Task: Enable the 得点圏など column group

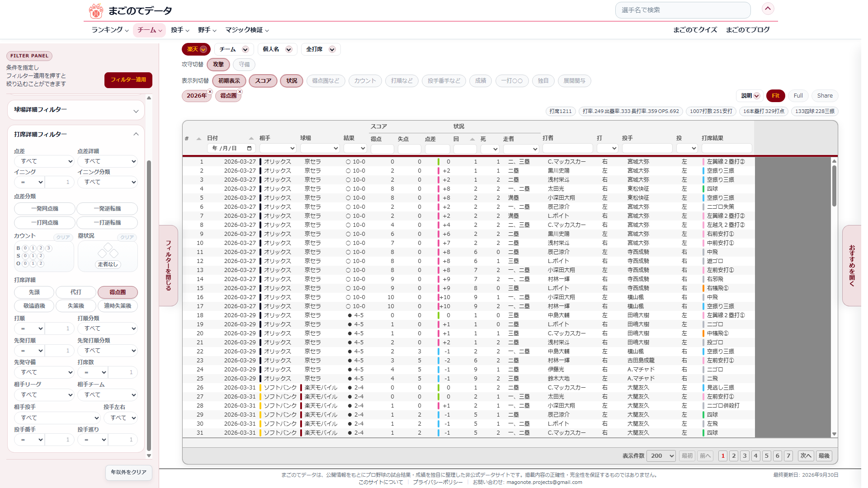Action: pos(325,81)
